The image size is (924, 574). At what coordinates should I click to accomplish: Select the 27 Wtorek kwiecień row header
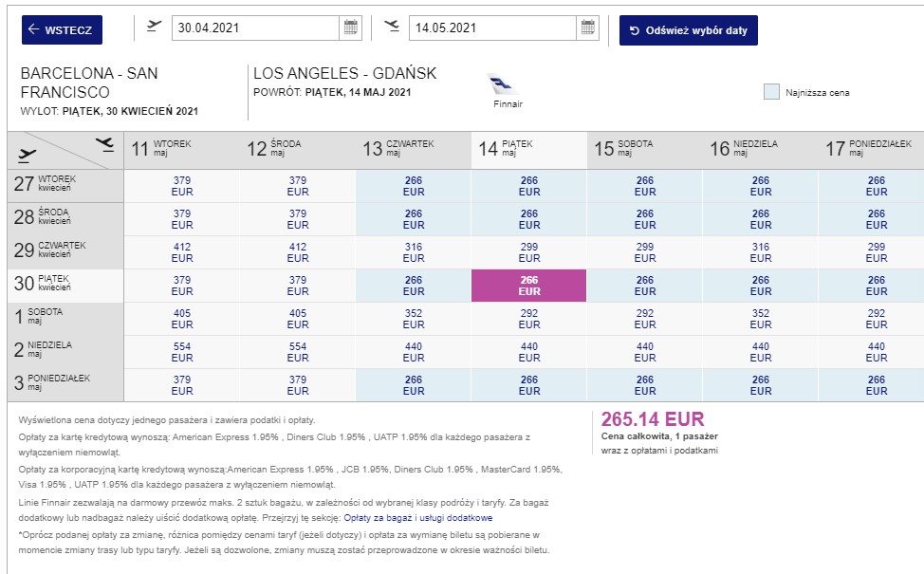(65, 186)
